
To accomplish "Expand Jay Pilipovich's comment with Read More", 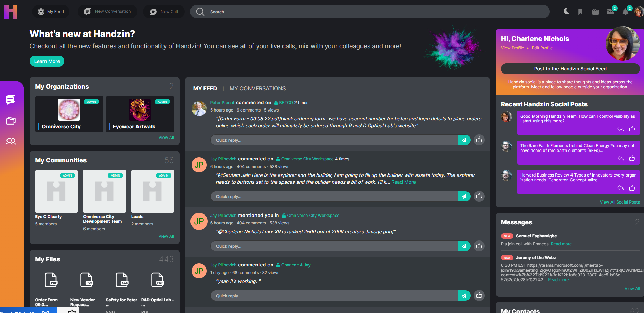I will coord(404,182).
